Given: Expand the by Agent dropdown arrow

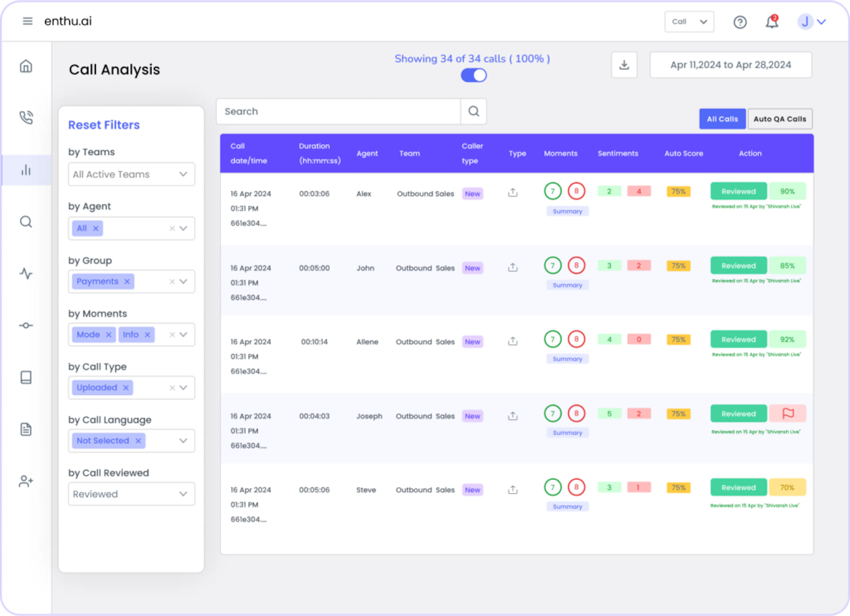Looking at the screenshot, I should (x=183, y=228).
